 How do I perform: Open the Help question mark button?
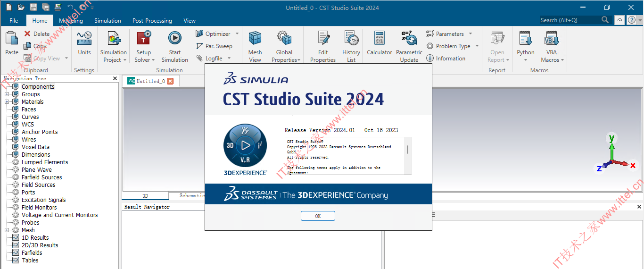632,20
